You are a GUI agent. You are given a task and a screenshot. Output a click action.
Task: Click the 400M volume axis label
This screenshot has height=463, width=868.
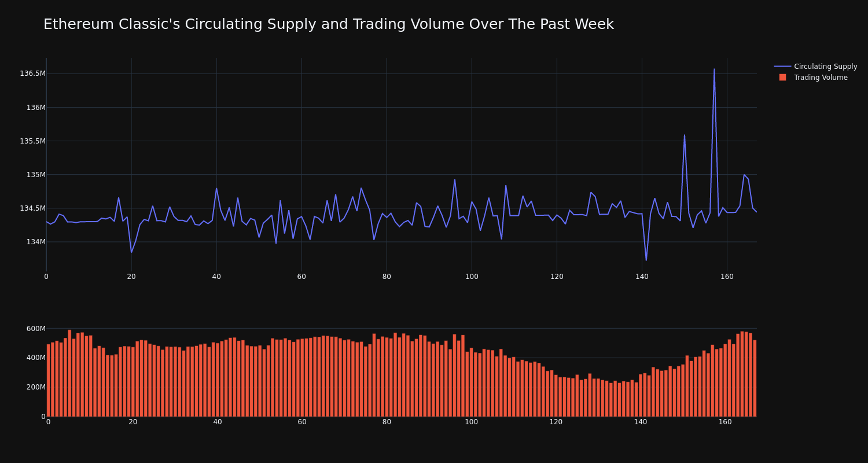[36, 358]
